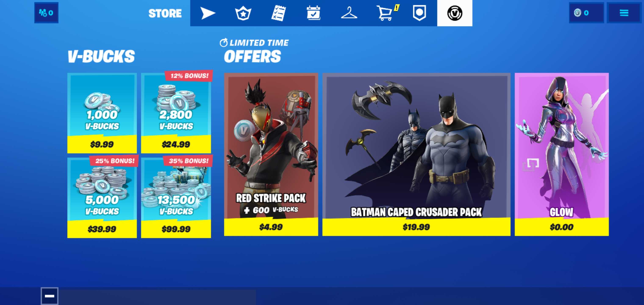Open the Challenges checklist icon
The image size is (644, 305).
click(x=278, y=13)
